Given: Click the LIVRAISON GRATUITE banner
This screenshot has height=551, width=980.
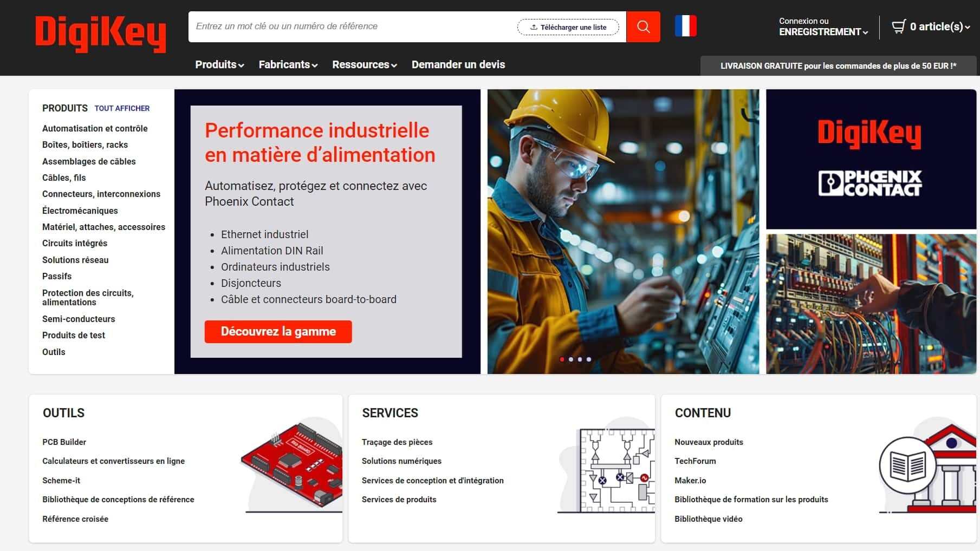Looking at the screenshot, I should [x=839, y=66].
